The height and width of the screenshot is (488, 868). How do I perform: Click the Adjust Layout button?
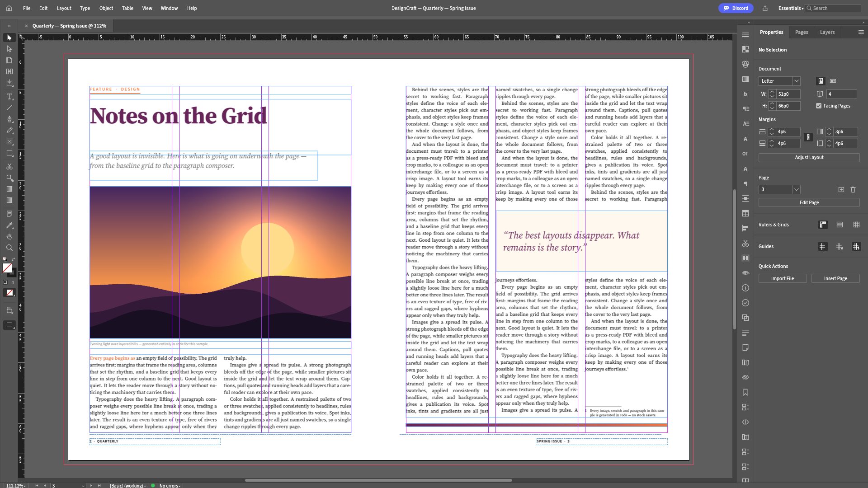coord(809,158)
